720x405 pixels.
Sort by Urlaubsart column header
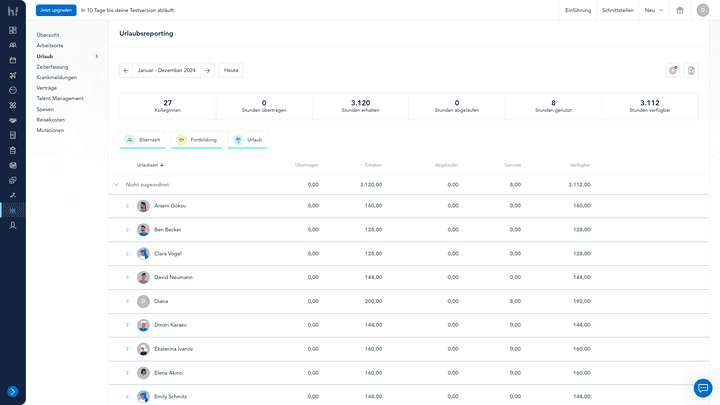(x=150, y=164)
